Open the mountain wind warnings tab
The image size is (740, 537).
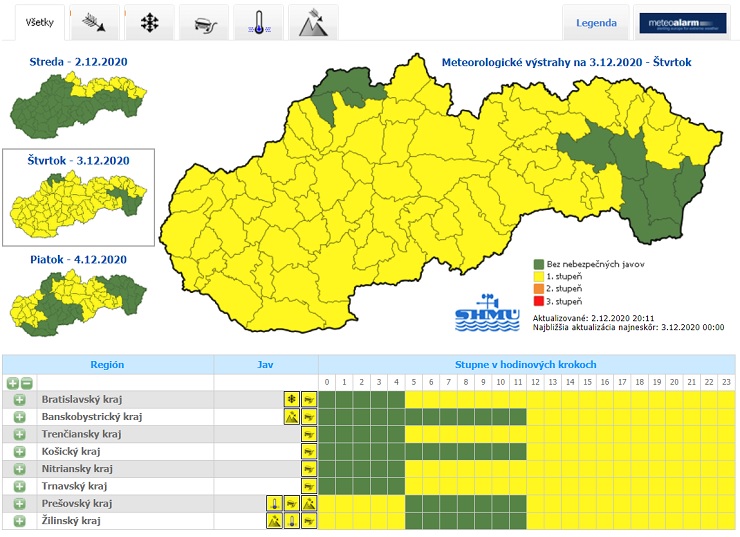point(312,22)
